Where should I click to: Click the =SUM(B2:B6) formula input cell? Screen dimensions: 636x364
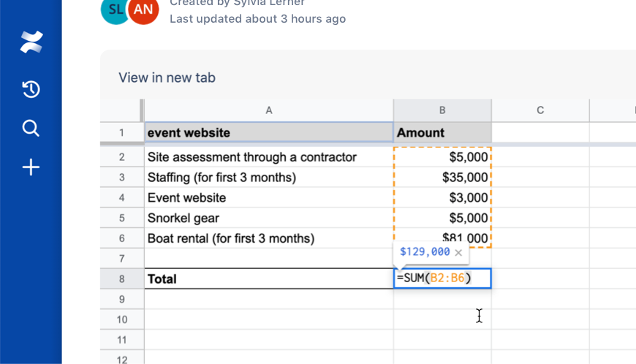[442, 278]
